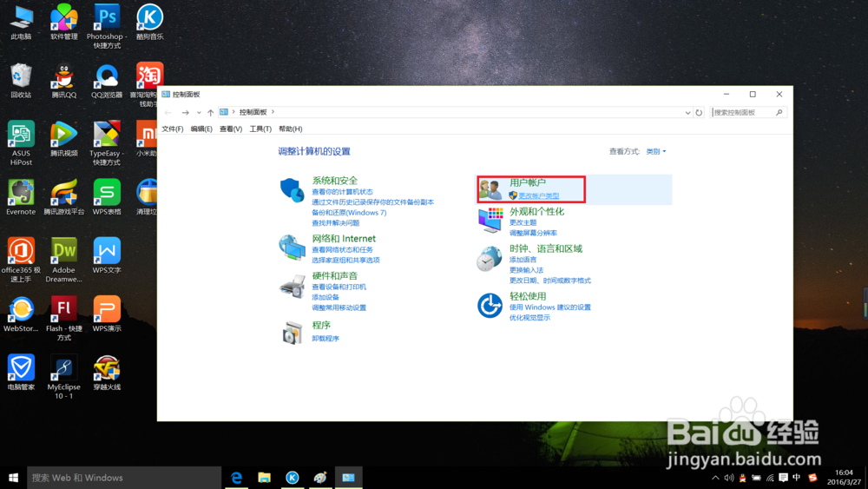Open File Explorer from the taskbar
Viewport: 868px width, 489px height.
pyautogui.click(x=264, y=478)
